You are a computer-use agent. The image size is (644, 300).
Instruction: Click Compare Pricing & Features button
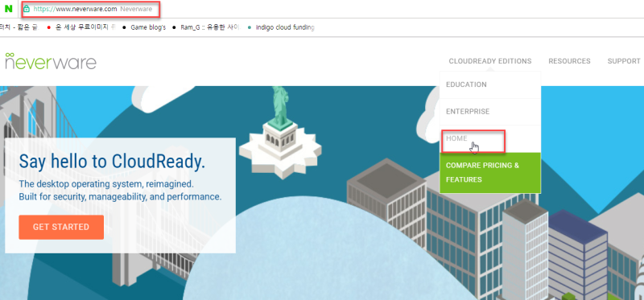[490, 173]
